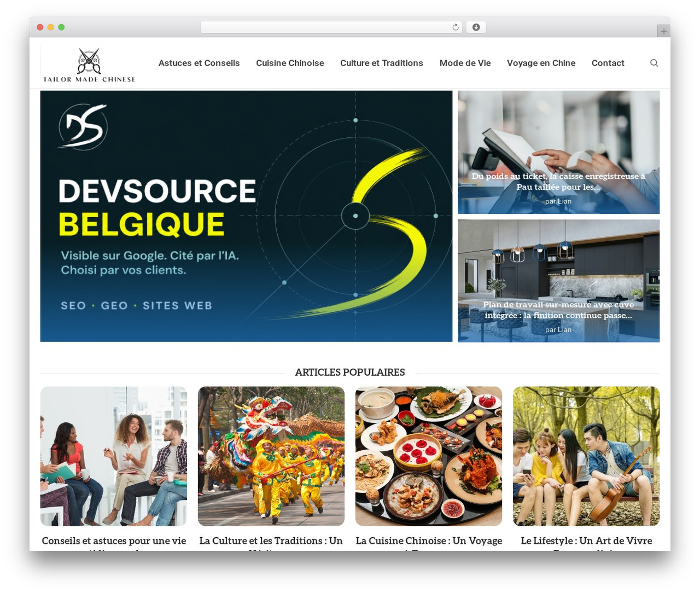700x593 pixels.
Task: Open Voyage en Chine menu item
Action: coord(541,63)
